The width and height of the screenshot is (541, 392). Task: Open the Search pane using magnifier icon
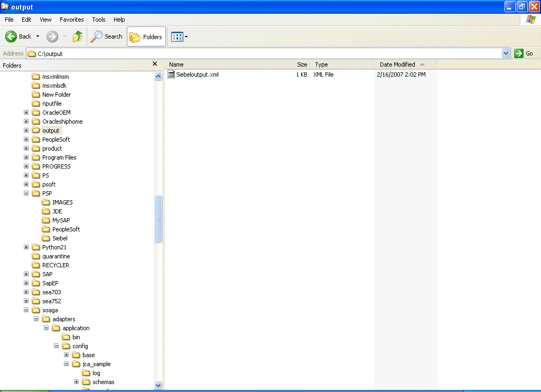point(97,37)
